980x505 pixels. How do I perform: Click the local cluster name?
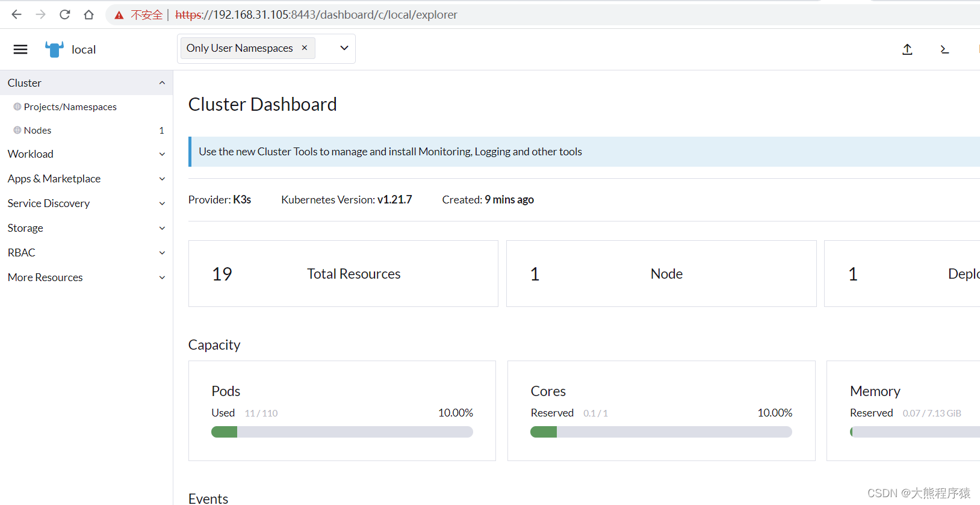(x=84, y=49)
